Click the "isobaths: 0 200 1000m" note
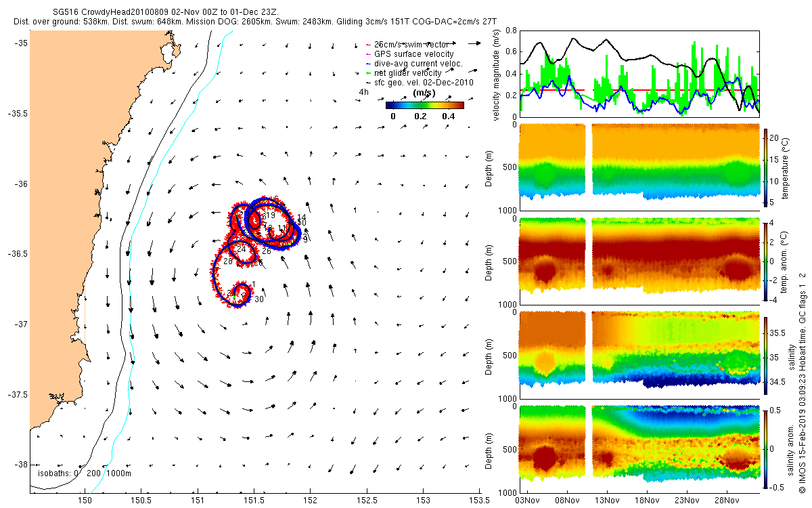The width and height of the screenshot is (812, 508). (85, 473)
